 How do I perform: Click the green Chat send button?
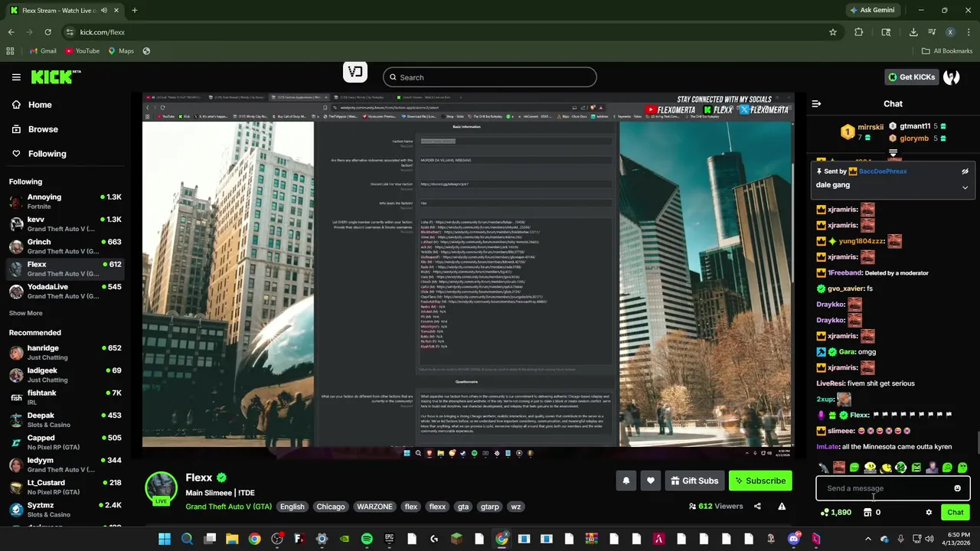pyautogui.click(x=955, y=513)
